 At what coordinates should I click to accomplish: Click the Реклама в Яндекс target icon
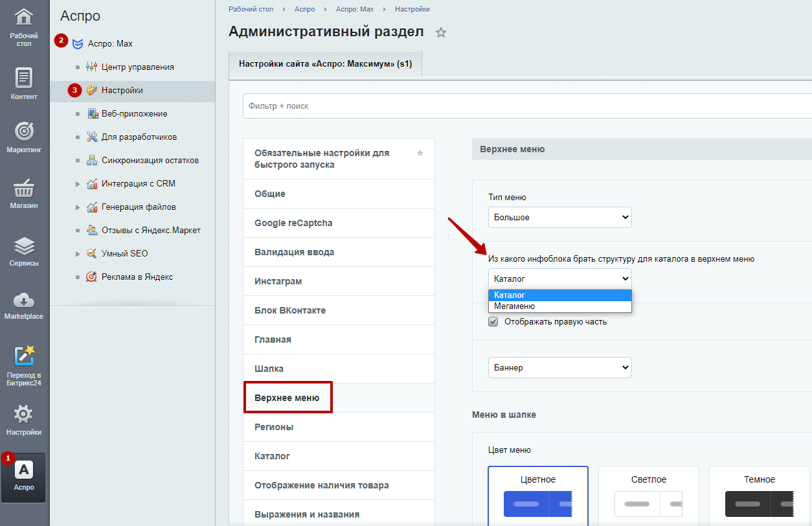click(91, 277)
